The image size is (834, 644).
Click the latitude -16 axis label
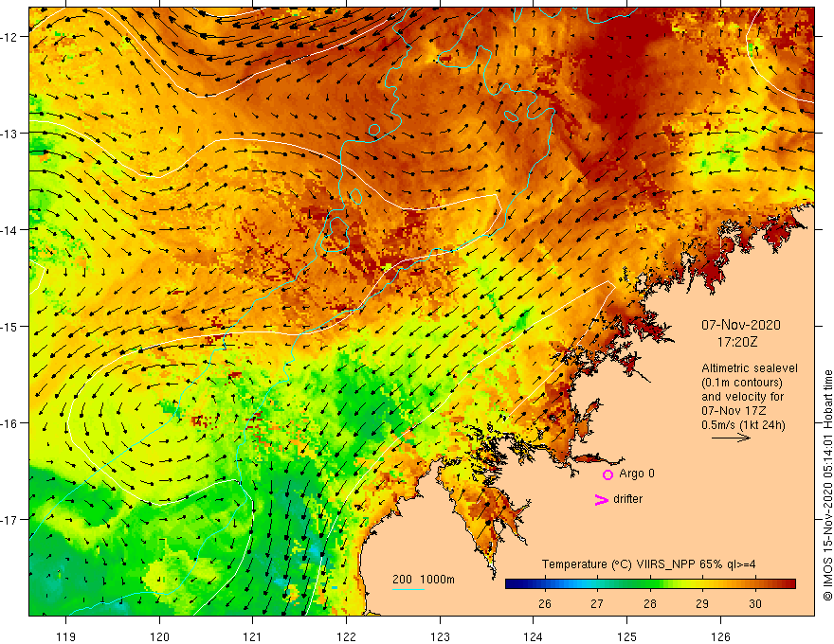[x=9, y=423]
